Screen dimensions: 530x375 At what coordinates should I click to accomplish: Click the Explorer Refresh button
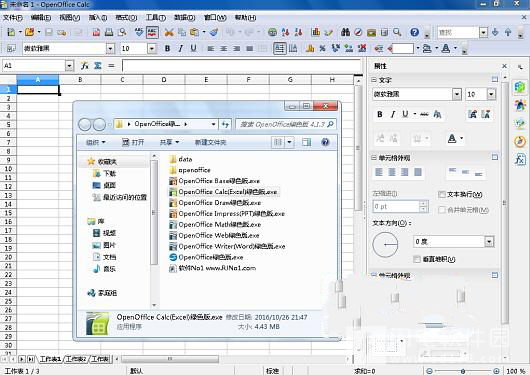(x=225, y=124)
